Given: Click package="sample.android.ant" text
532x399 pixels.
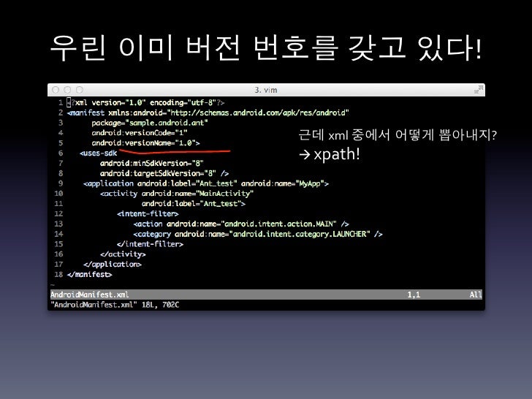Looking at the screenshot, I should tap(150, 123).
